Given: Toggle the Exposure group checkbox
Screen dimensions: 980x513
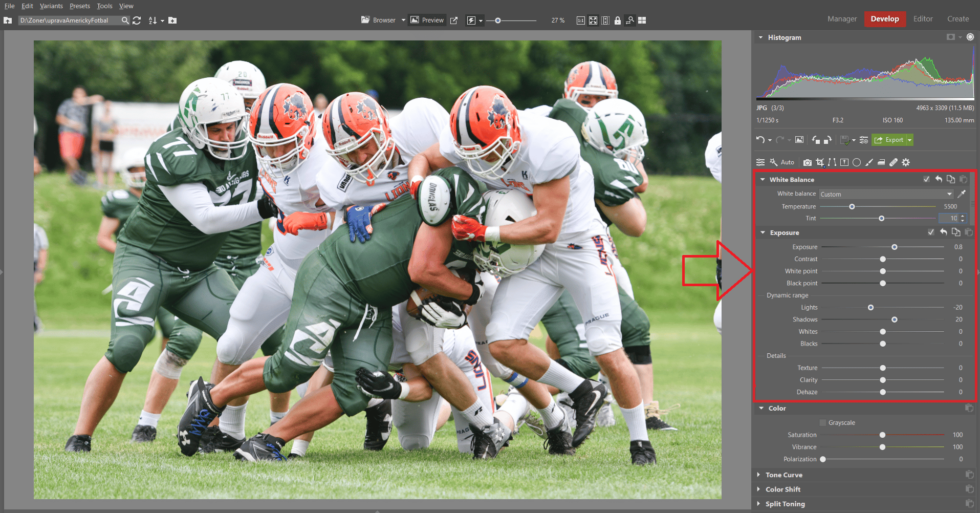Looking at the screenshot, I should coord(931,232).
